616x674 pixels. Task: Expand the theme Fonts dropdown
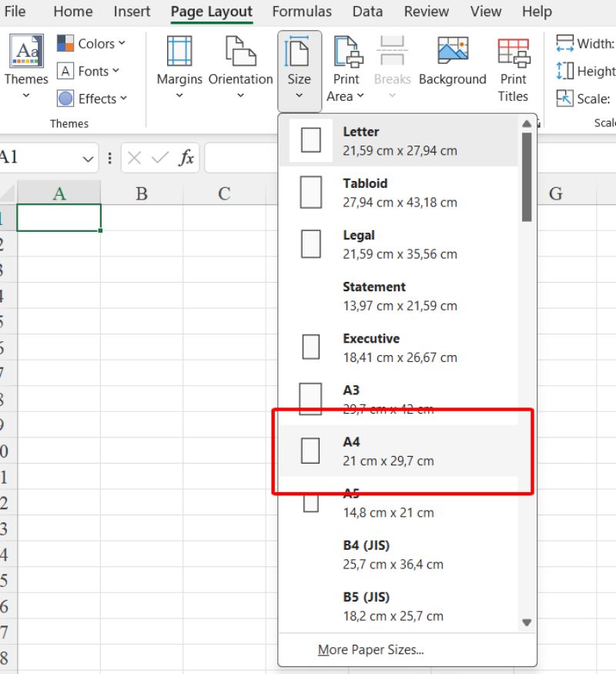[89, 72]
